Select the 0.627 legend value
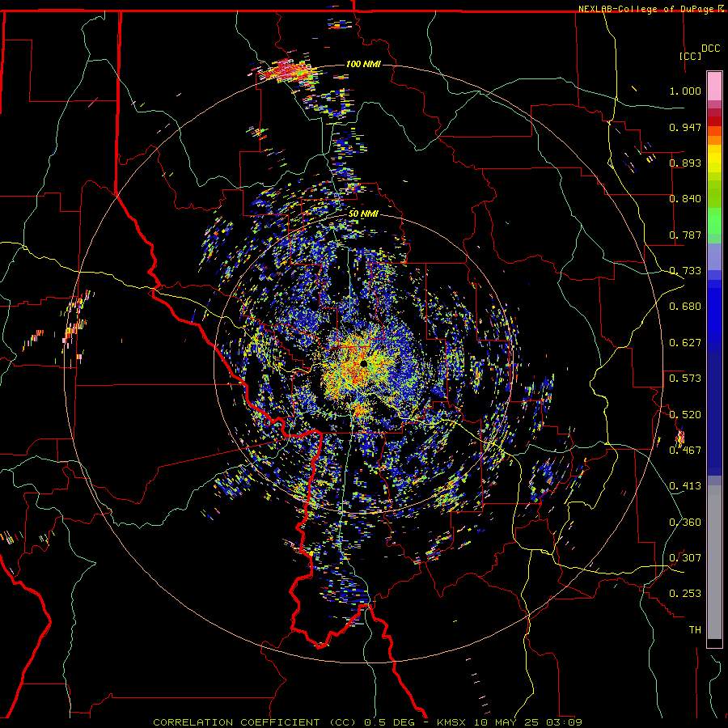728x728 pixels. 685,343
